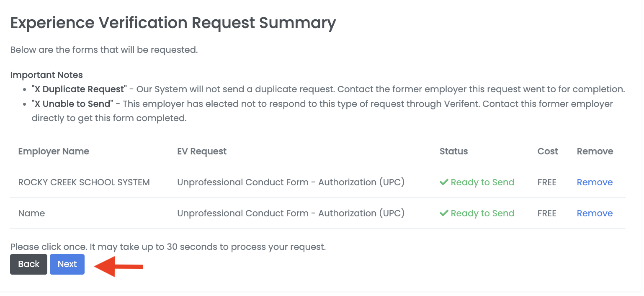The width and height of the screenshot is (644, 296).
Task: Remove the second form request named Name
Action: pyautogui.click(x=595, y=213)
